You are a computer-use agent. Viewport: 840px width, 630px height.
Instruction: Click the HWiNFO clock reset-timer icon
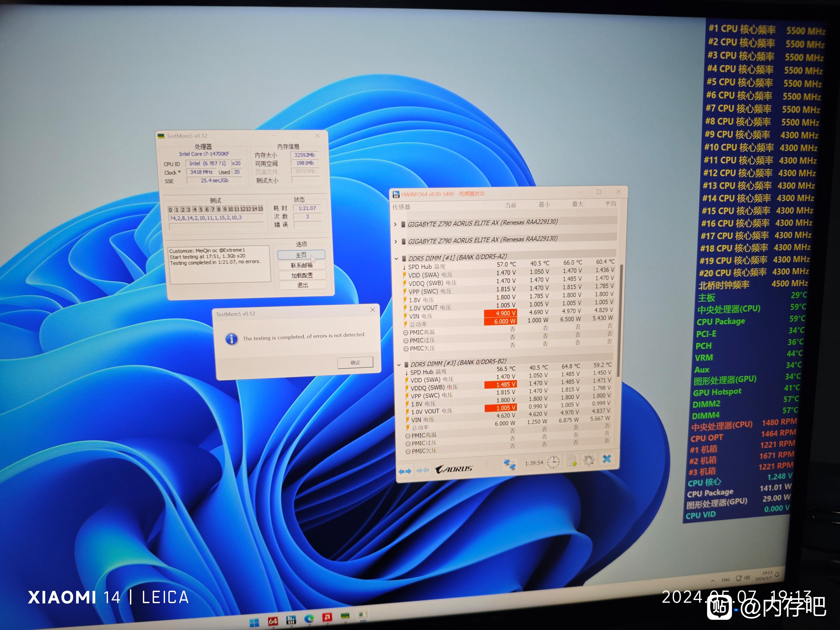pos(553,462)
